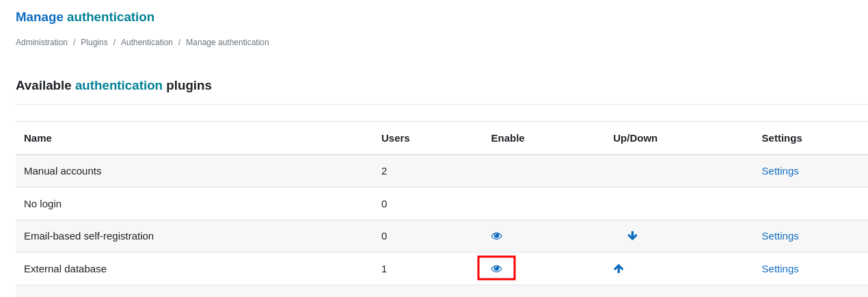Click the Manage authentication page title
This screenshot has width=868, height=297.
[x=85, y=17]
